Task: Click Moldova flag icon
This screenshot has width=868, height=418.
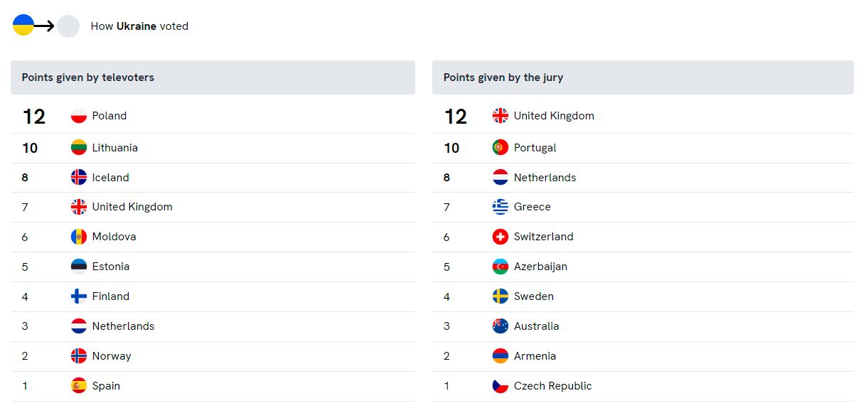Action: point(79,237)
